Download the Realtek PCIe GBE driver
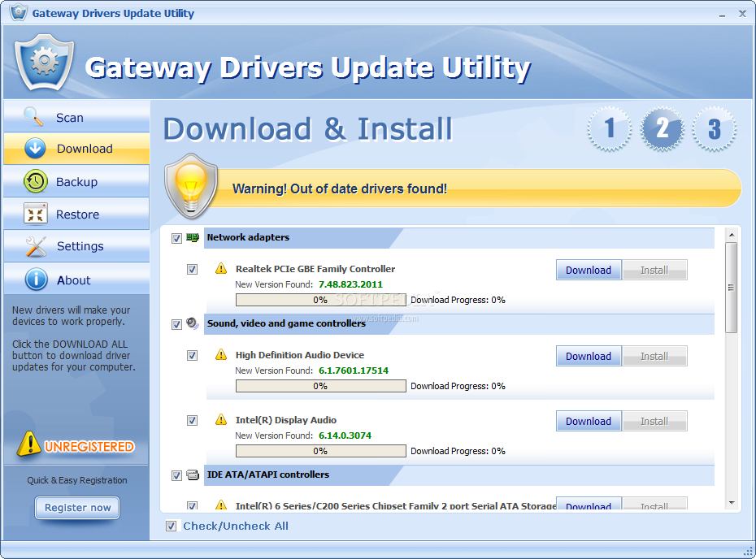756x559 pixels. [589, 270]
